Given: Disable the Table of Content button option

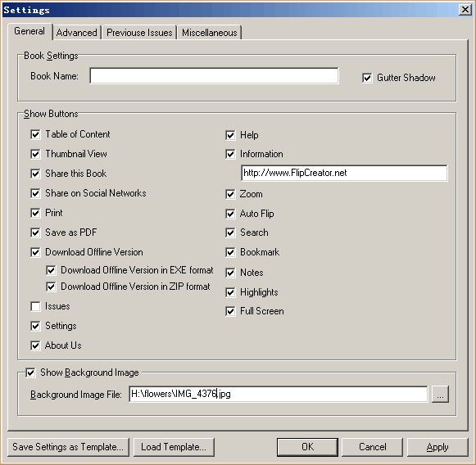Looking at the screenshot, I should [x=35, y=134].
